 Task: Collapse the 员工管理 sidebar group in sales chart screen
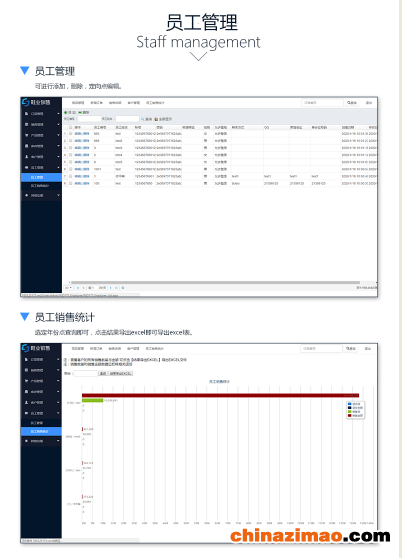click(58, 413)
